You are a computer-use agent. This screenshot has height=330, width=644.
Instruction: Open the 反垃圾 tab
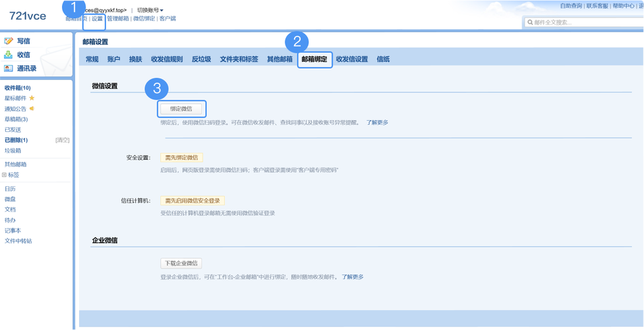201,59
